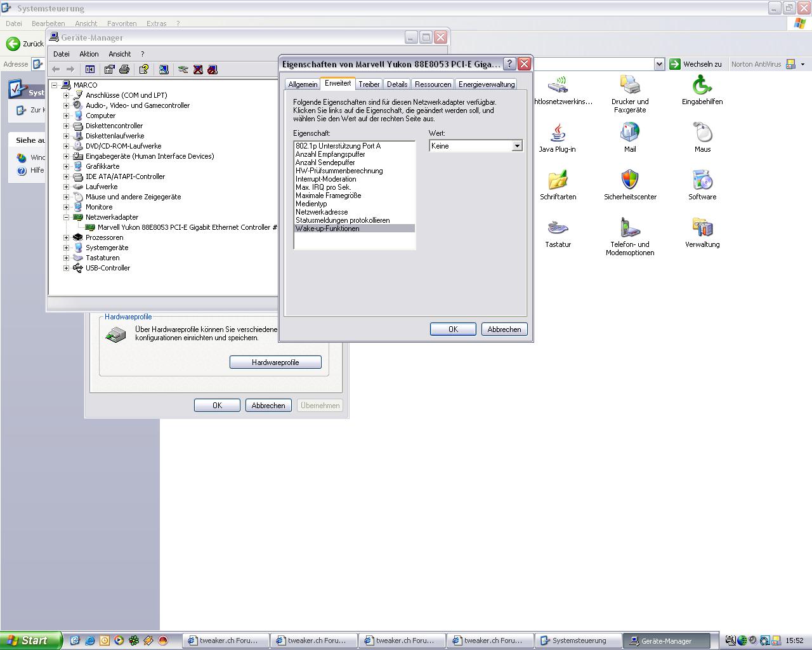Image resolution: width=812 pixels, height=650 pixels.
Task: Click the Print icon in Geräte-Manager toolbar
Action: point(124,69)
